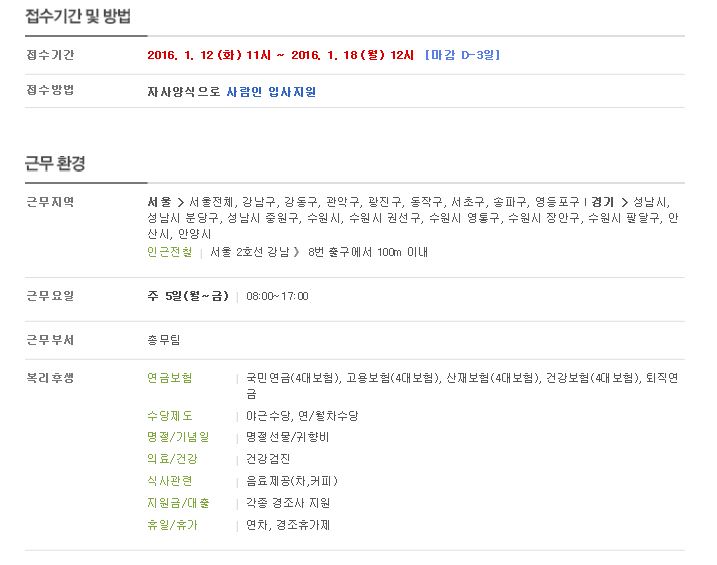Click the 연금보험 benefit category
Viewport: 717px width, 565px height.
[x=170, y=378]
